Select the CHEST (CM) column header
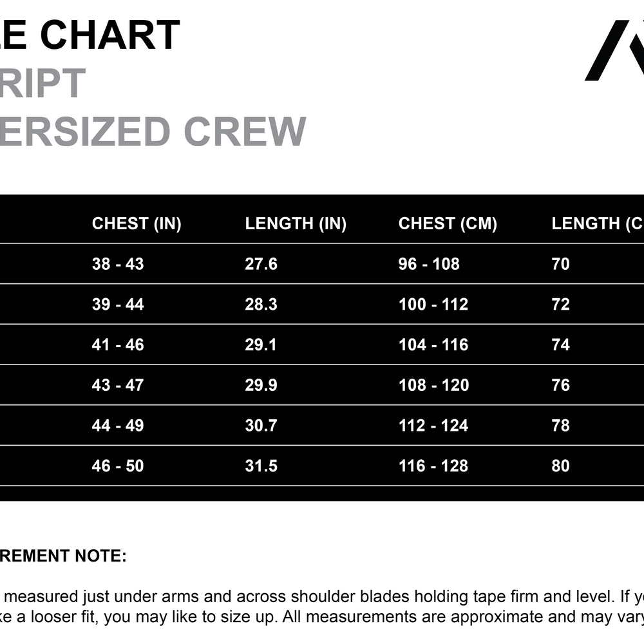The width and height of the screenshot is (644, 644). point(448,223)
